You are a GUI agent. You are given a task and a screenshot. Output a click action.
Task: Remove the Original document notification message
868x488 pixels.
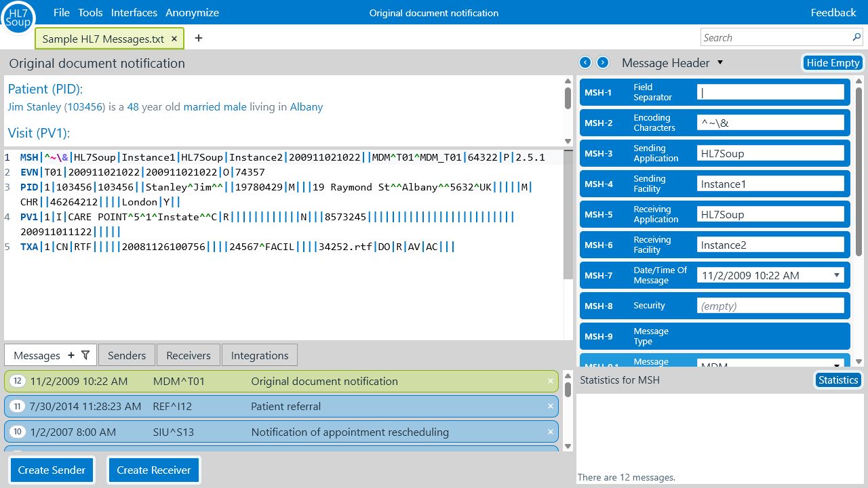coord(551,381)
